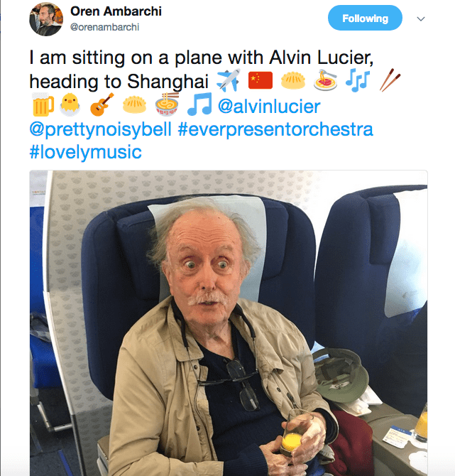455x476 pixels.
Task: Expand the tweet options chevron
Action: (x=420, y=18)
